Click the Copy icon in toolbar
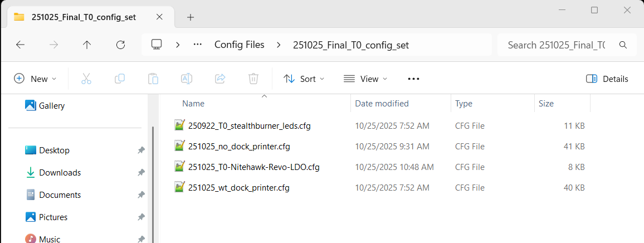The image size is (644, 243). click(x=120, y=79)
